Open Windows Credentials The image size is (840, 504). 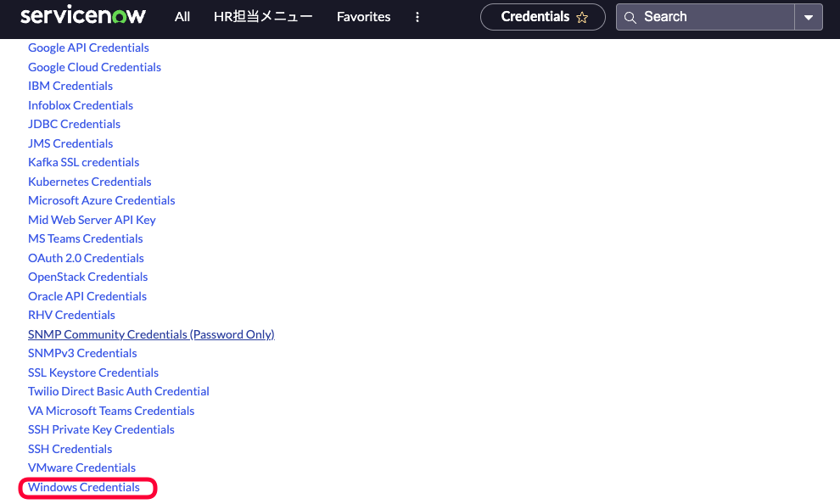[83, 487]
